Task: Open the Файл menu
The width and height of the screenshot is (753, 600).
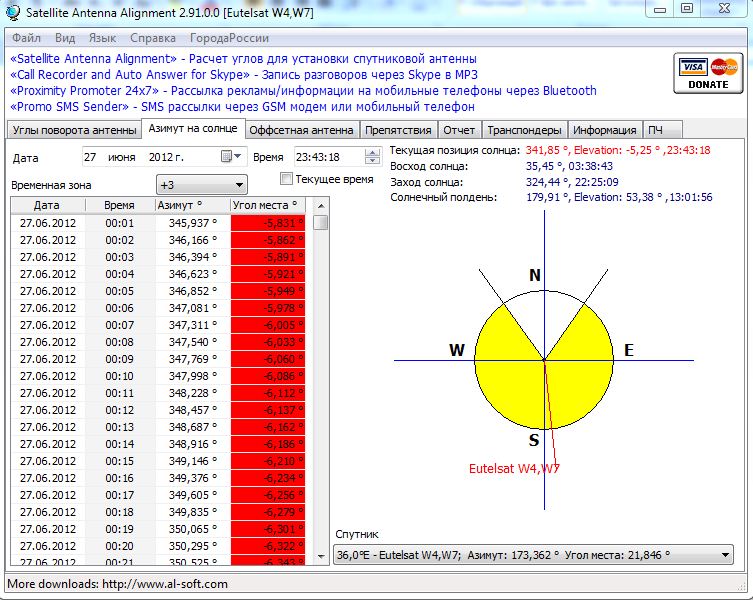Action: [x=27, y=38]
